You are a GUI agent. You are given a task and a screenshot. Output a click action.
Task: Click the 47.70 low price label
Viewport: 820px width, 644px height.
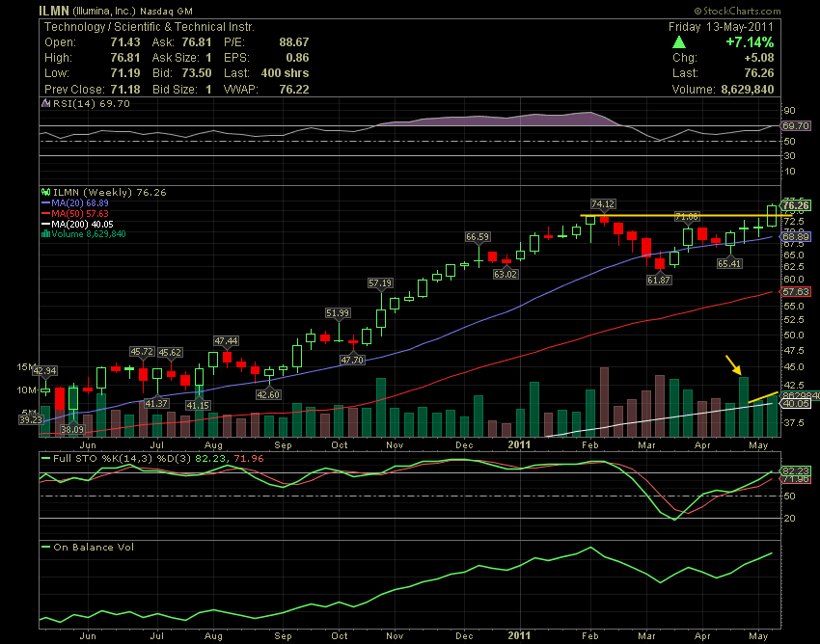(x=352, y=360)
